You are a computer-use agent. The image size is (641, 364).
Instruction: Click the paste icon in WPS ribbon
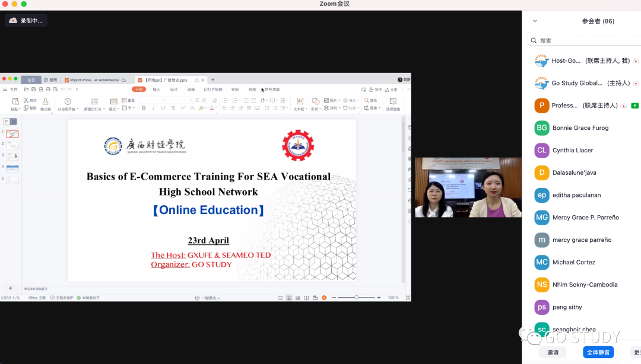15,102
